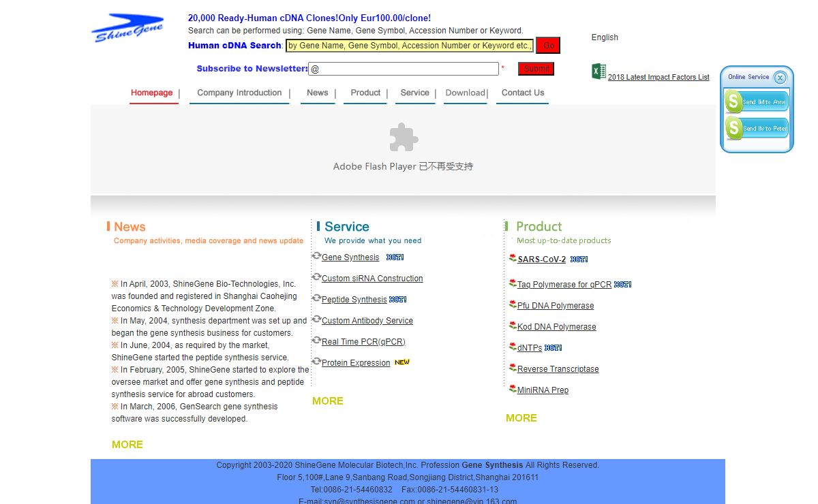The image size is (818, 504).
Task: Click Skype icon Send IM to Peter
Action: pos(757,128)
